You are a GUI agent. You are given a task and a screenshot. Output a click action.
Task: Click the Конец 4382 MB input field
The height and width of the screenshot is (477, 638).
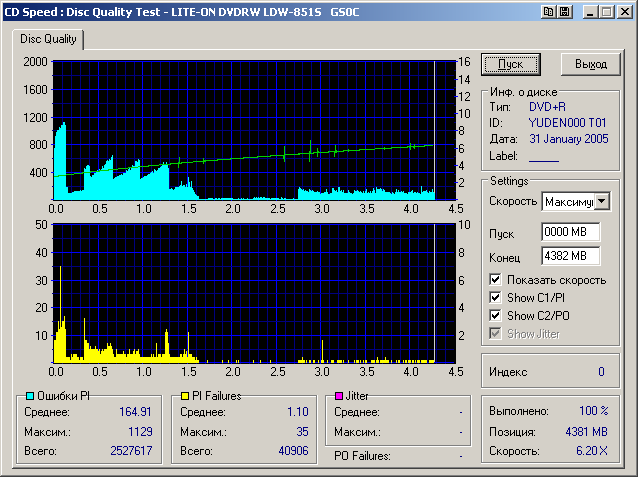click(x=570, y=255)
